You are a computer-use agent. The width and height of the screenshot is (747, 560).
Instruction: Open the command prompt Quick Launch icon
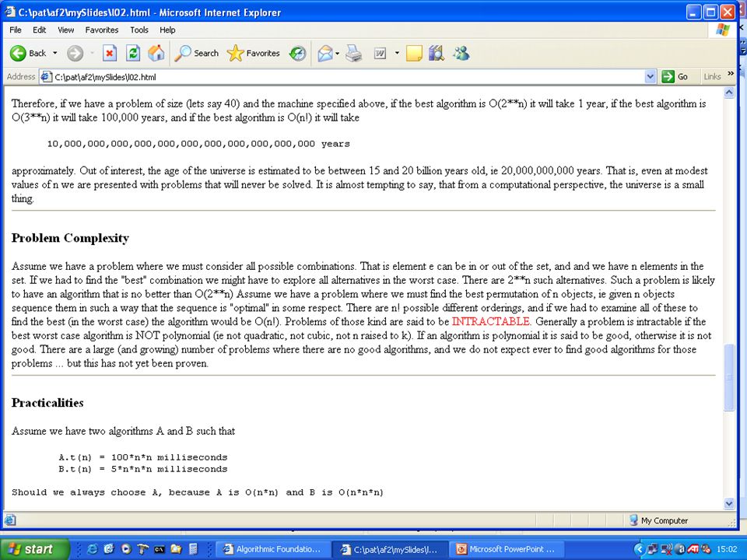[159, 549]
